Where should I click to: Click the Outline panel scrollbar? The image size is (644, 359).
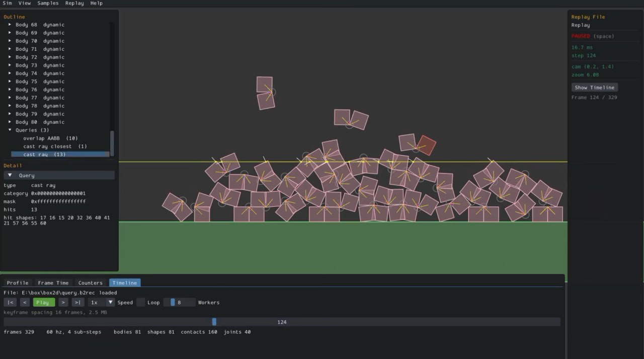[x=112, y=143]
